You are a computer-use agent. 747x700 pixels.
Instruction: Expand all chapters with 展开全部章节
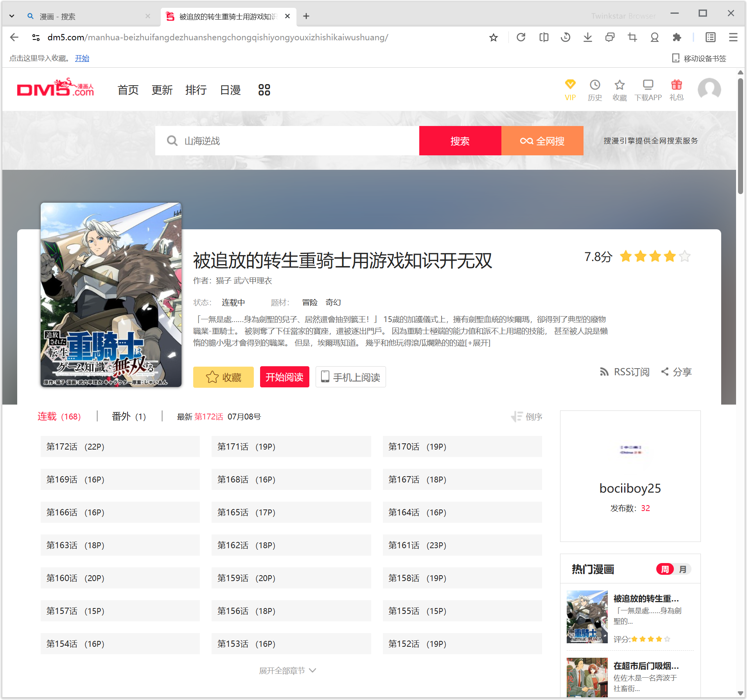(287, 671)
